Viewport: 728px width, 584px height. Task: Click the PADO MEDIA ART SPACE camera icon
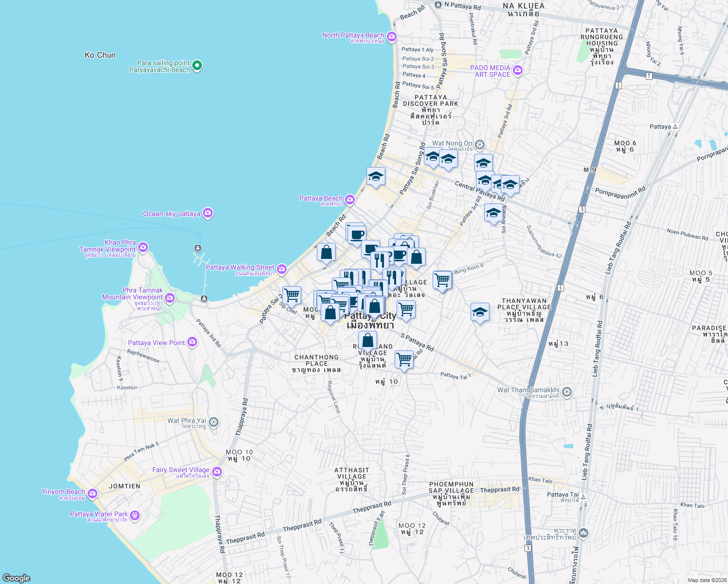tap(518, 71)
